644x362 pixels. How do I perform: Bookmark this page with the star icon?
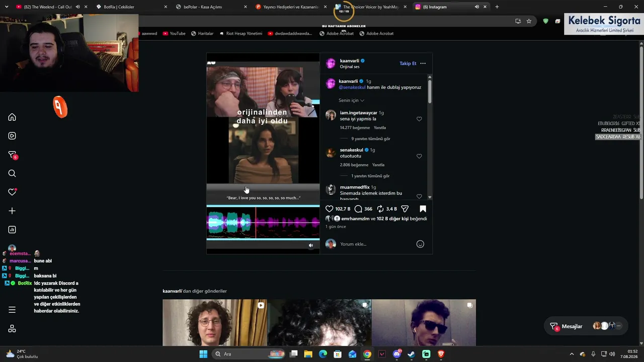pos(529,21)
